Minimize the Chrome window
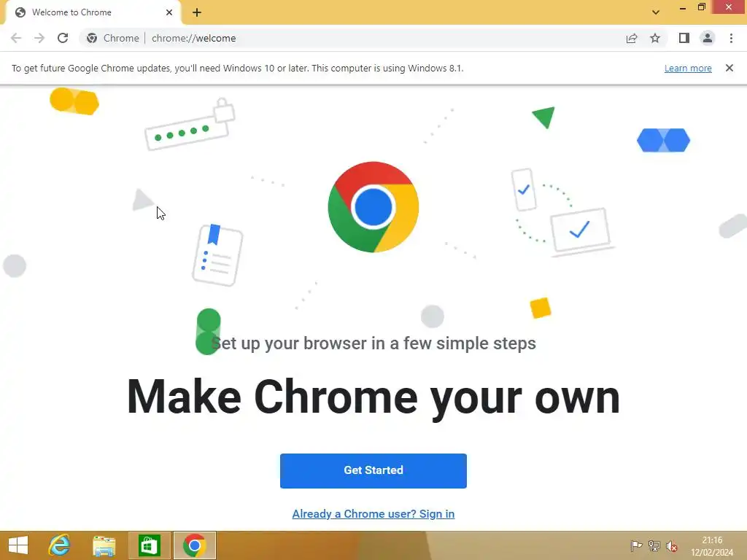747x560 pixels. (x=683, y=7)
